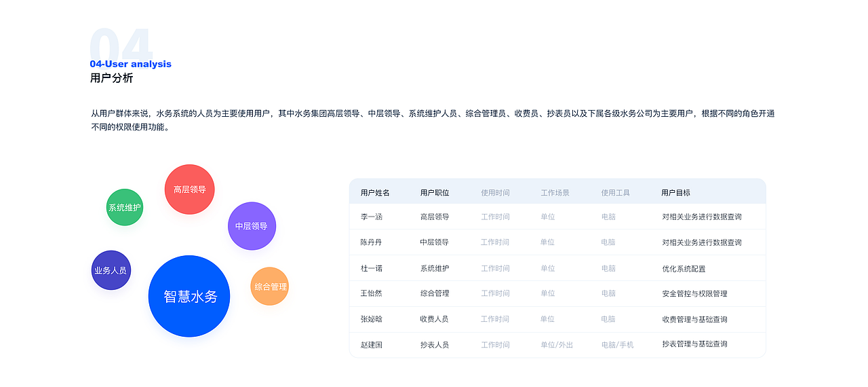Click the 工作场景 column header
Image resolution: width=868 pixels, height=387 pixels.
[555, 193]
